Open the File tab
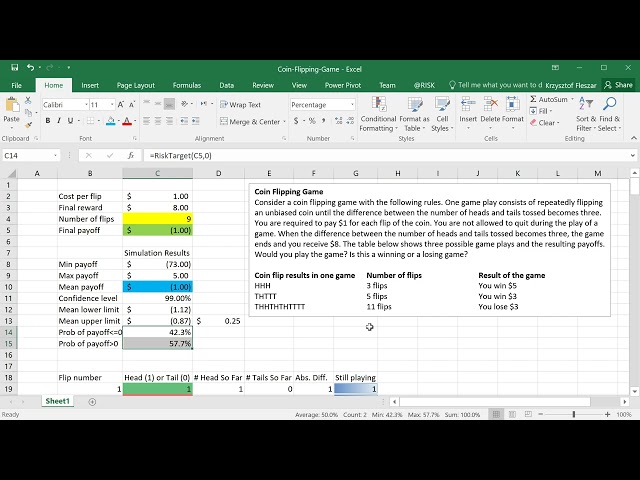Viewport: 640px width, 480px height. [16, 85]
